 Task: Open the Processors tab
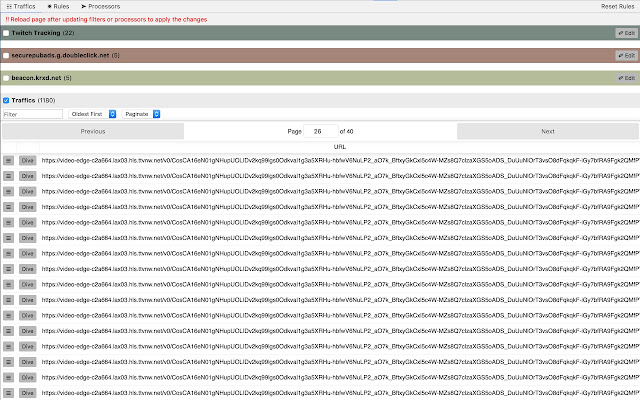(x=100, y=7)
